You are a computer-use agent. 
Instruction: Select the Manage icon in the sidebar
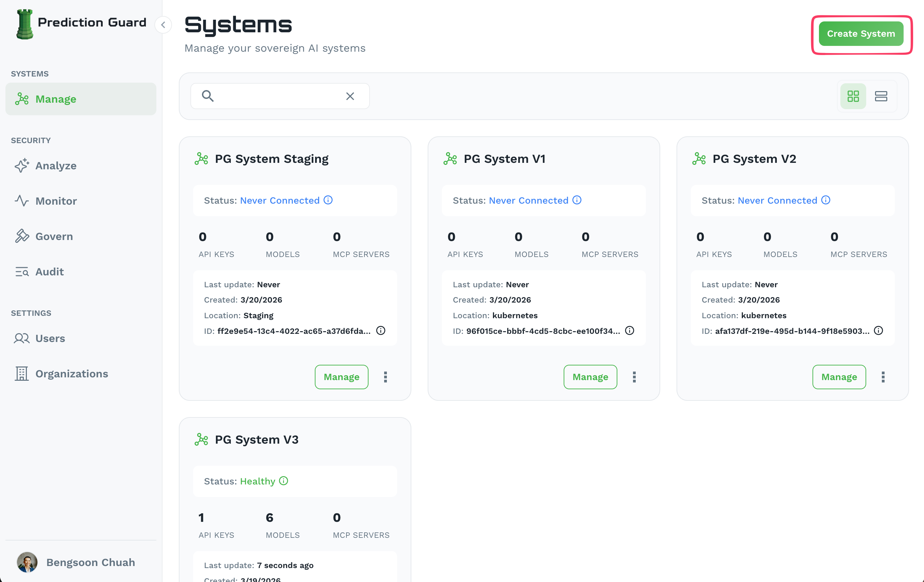click(22, 99)
